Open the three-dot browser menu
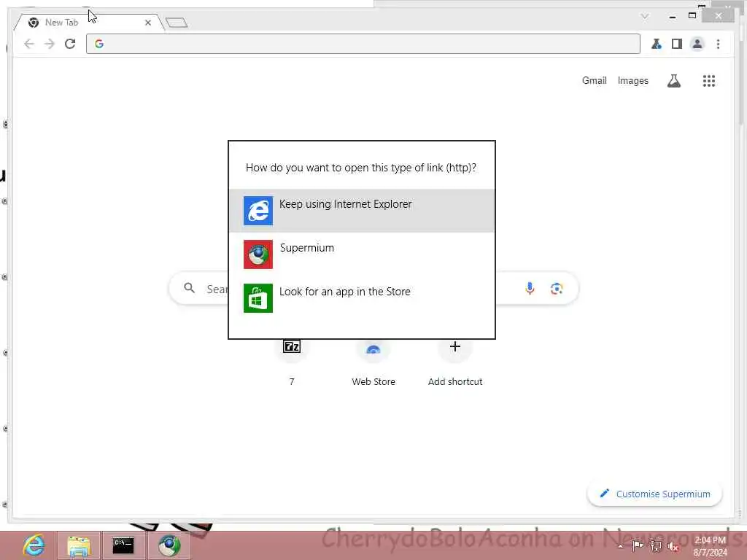747x560 pixels. (718, 44)
